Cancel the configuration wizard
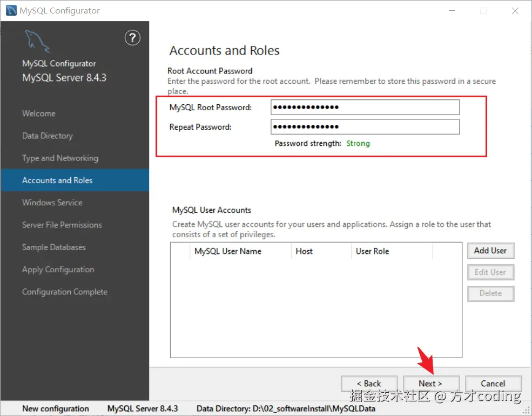This screenshot has height=416, width=532. pos(493,384)
